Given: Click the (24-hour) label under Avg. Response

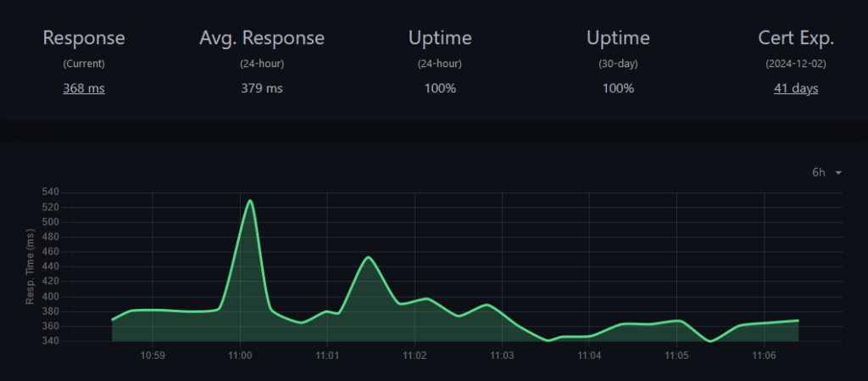Looking at the screenshot, I should pos(262,64).
